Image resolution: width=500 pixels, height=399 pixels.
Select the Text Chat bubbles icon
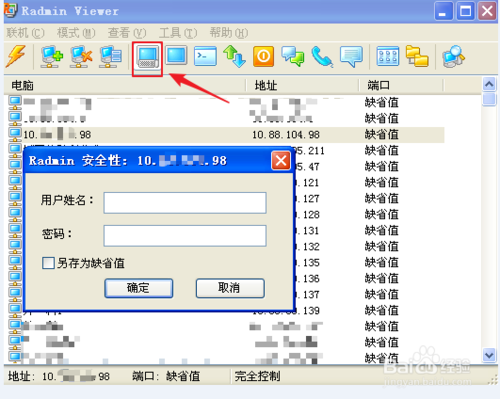[293, 56]
